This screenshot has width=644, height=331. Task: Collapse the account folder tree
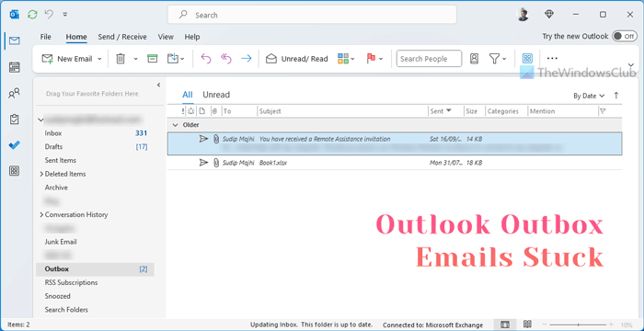click(40, 120)
